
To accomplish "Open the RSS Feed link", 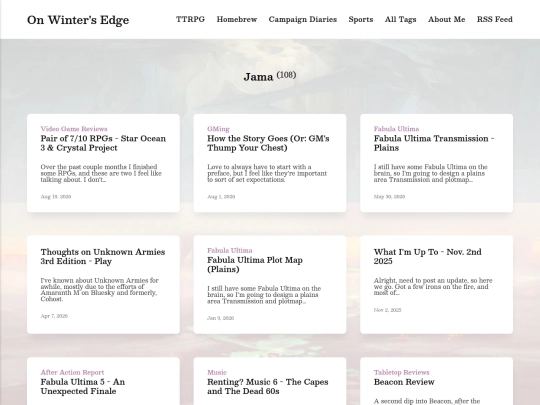I will tap(495, 19).
